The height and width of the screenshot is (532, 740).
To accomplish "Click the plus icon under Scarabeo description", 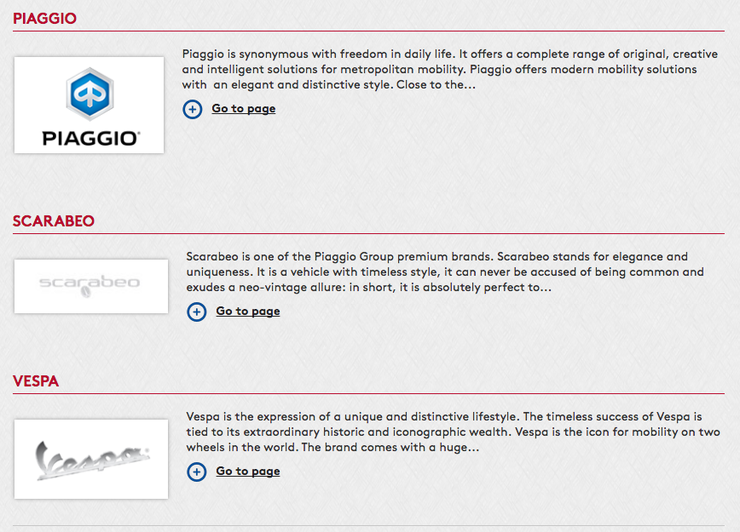I will 196,312.
